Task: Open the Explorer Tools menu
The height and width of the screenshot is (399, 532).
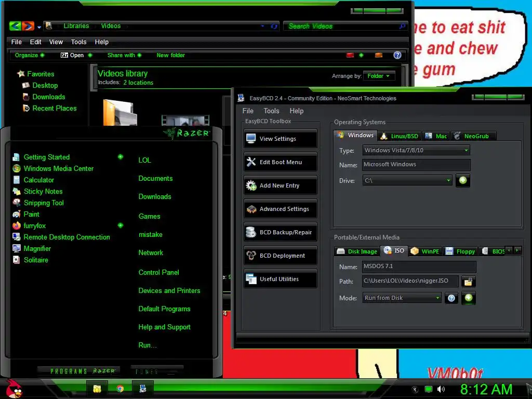Action: point(79,42)
